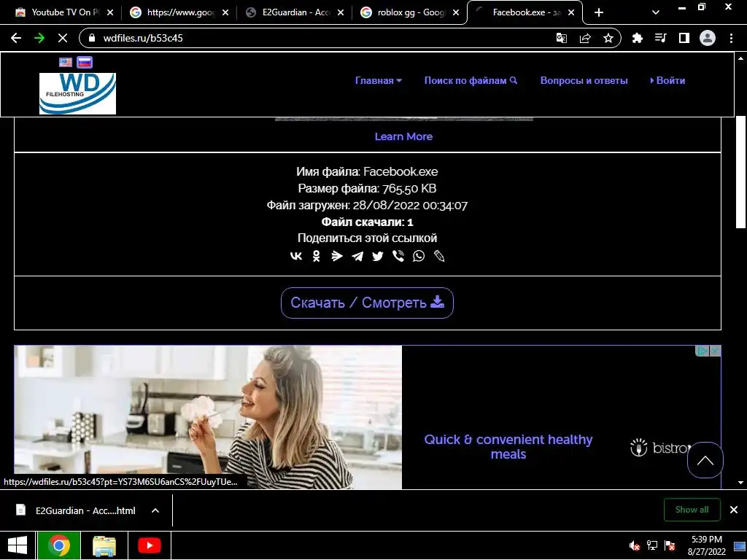Open Поиск по файлам menu item
The image size is (747, 560).
[x=471, y=80]
